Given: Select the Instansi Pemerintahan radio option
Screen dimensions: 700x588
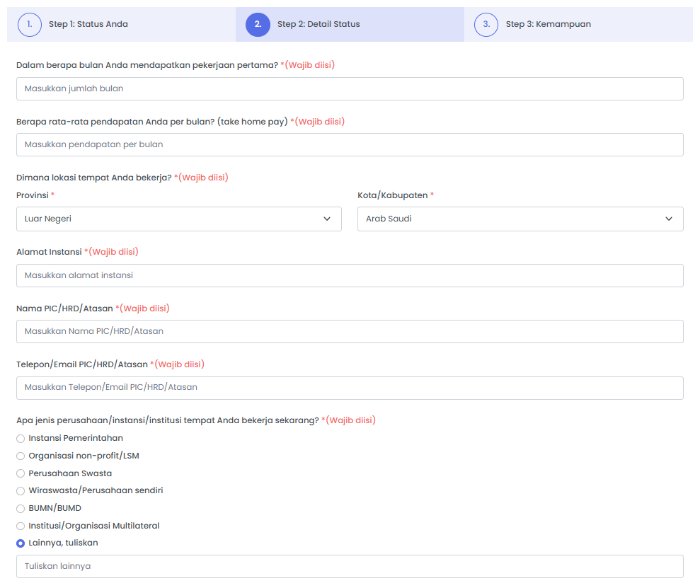Looking at the screenshot, I should click(21, 439).
